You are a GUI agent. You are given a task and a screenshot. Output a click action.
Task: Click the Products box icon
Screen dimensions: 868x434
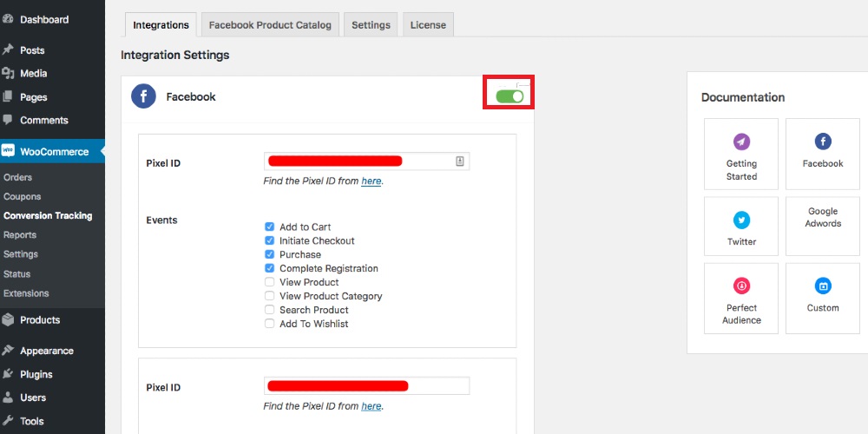[8, 319]
